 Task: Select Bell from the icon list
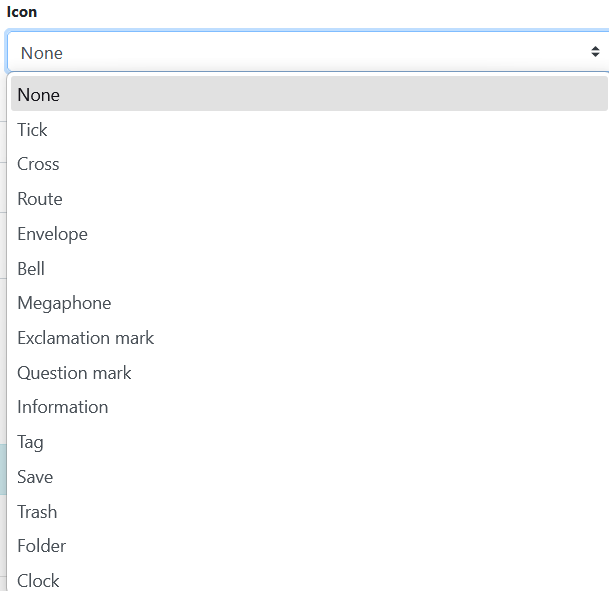31,269
